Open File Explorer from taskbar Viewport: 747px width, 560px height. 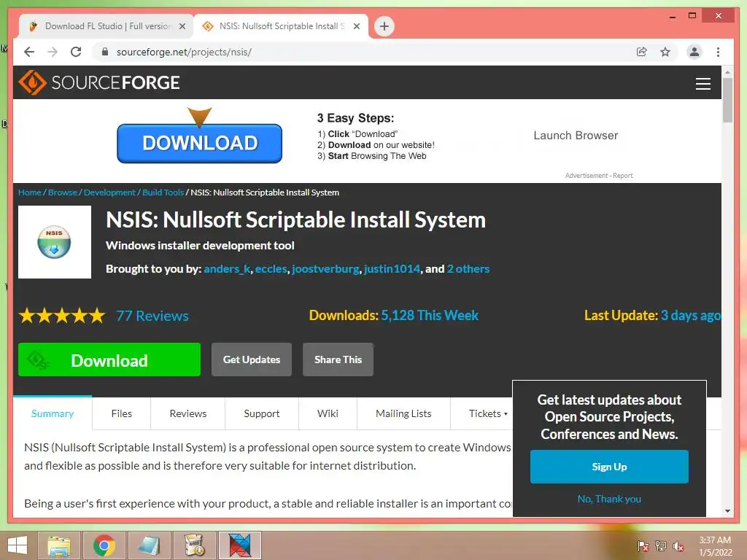(x=59, y=545)
